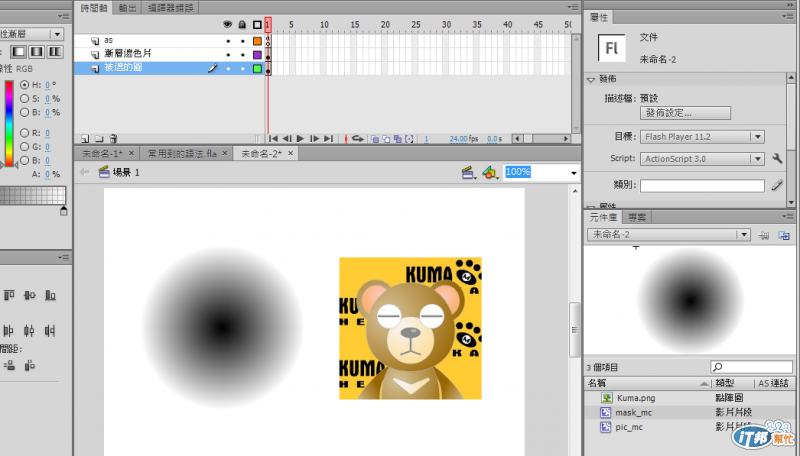Click the align top edge icon
The width and height of the screenshot is (800, 456).
pyautogui.click(x=9, y=295)
